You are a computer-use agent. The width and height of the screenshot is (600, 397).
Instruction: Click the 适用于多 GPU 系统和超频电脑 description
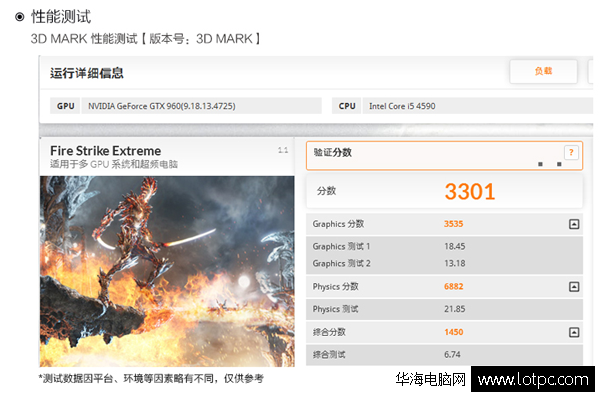click(114, 164)
